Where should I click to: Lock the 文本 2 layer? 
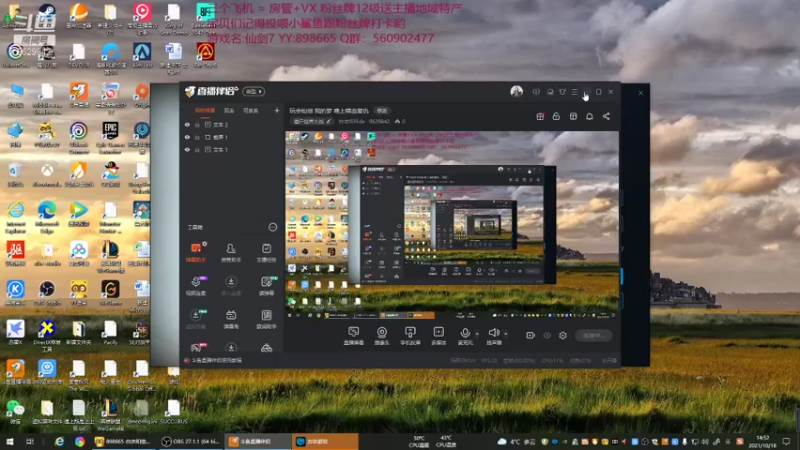(x=197, y=124)
